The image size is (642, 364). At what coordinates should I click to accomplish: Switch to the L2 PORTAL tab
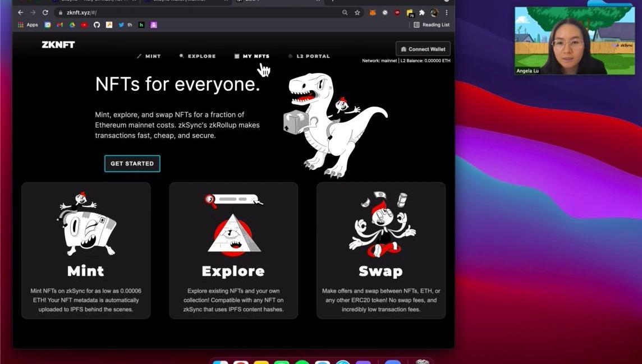309,56
